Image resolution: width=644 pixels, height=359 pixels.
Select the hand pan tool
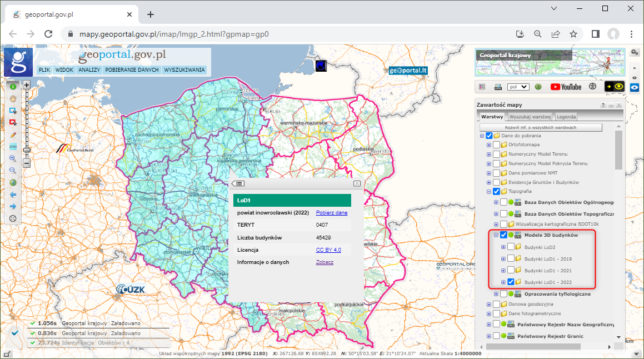[x=13, y=98]
